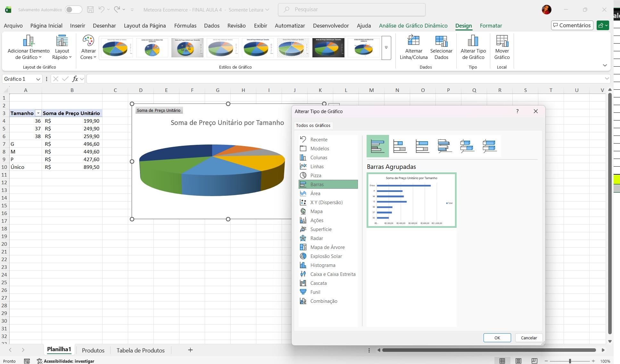
Task: Click Cancelar button in dialog
Action: [529, 338]
